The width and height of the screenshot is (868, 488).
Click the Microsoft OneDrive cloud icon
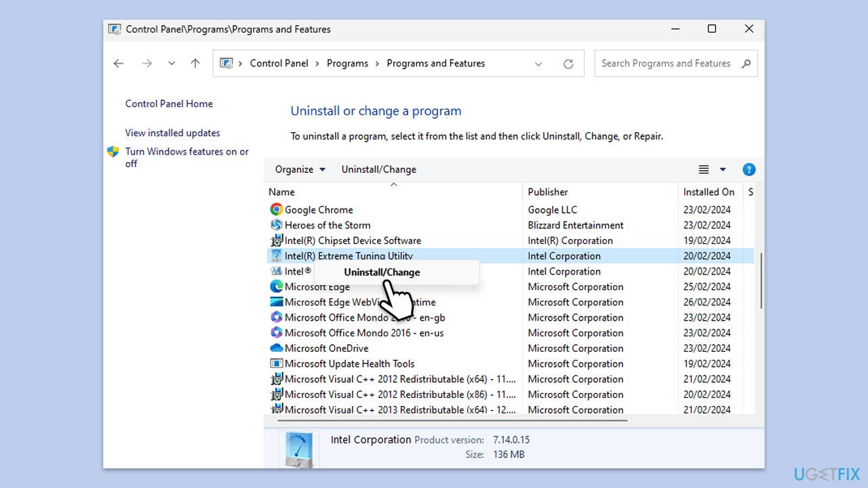[276, 348]
